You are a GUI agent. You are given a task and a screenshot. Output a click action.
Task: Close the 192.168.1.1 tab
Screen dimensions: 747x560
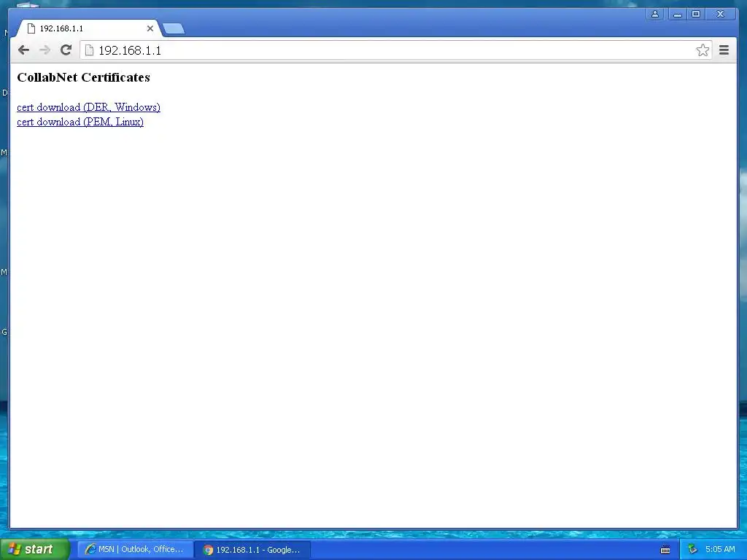pos(150,28)
